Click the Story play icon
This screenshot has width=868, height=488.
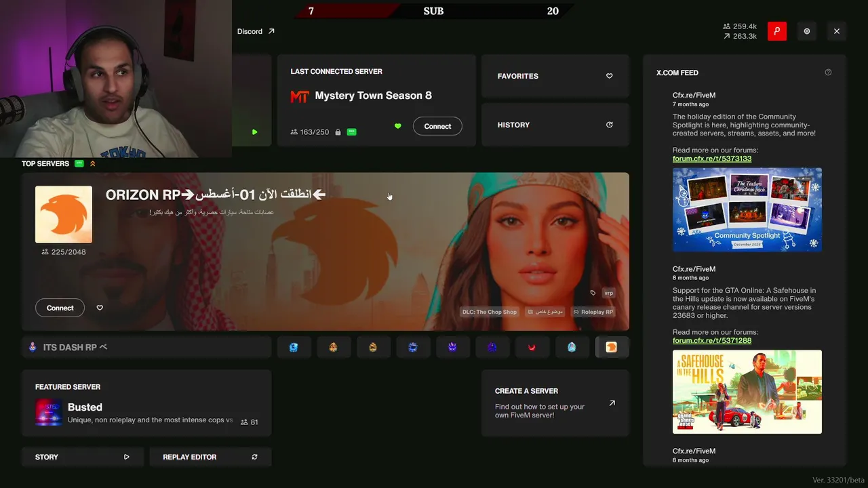tap(126, 457)
